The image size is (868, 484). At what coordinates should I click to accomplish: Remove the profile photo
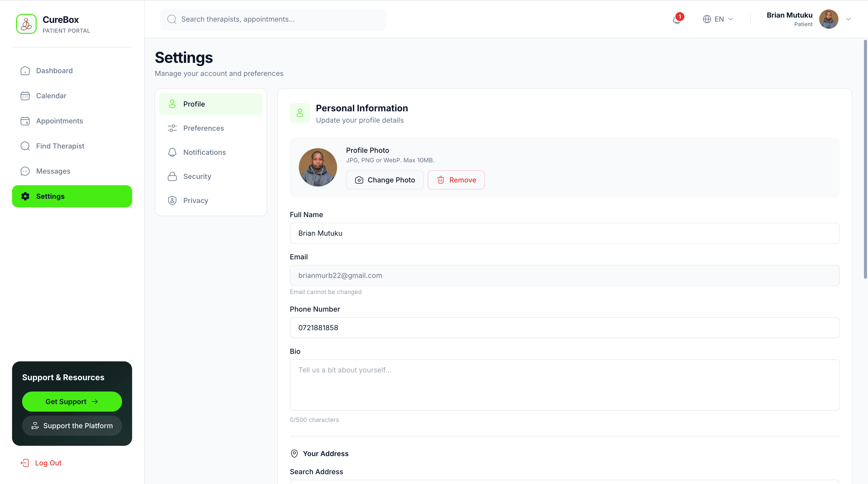(456, 180)
